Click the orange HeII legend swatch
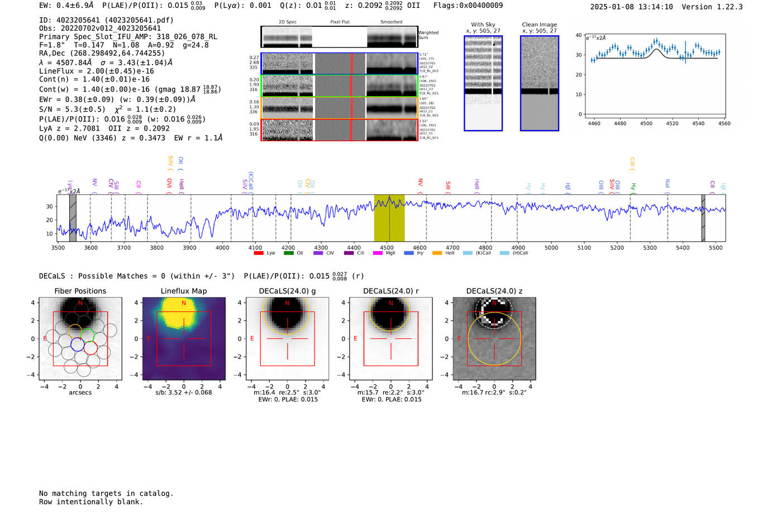 coord(437,253)
